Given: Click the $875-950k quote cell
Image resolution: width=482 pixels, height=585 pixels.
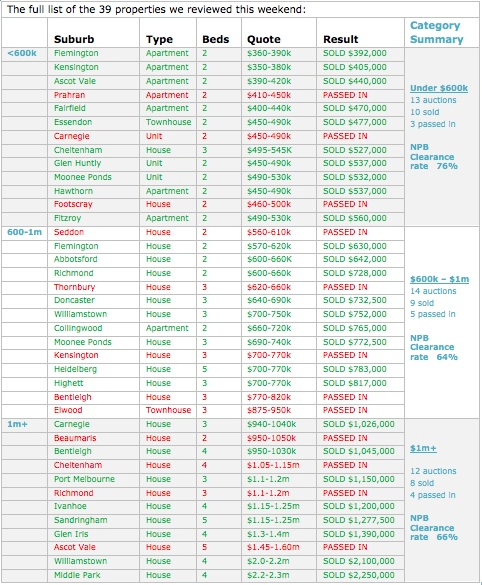Looking at the screenshot, I should pos(269,410).
